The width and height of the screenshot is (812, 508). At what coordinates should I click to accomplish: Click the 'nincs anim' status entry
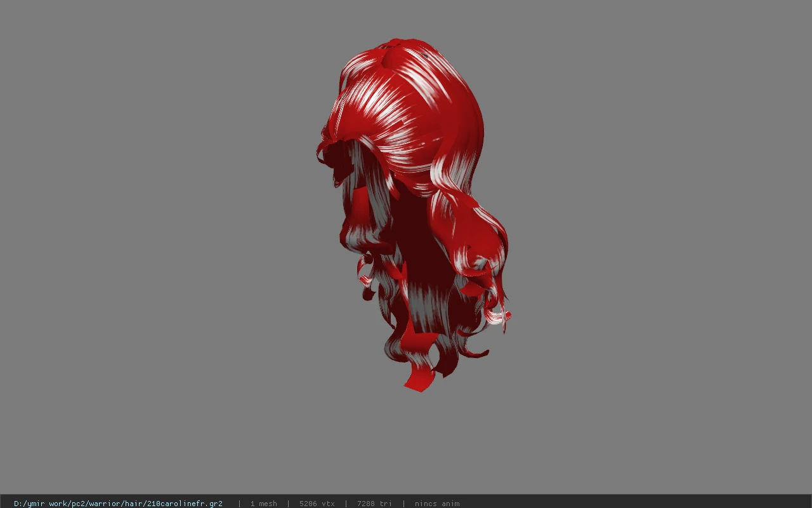pyautogui.click(x=437, y=504)
